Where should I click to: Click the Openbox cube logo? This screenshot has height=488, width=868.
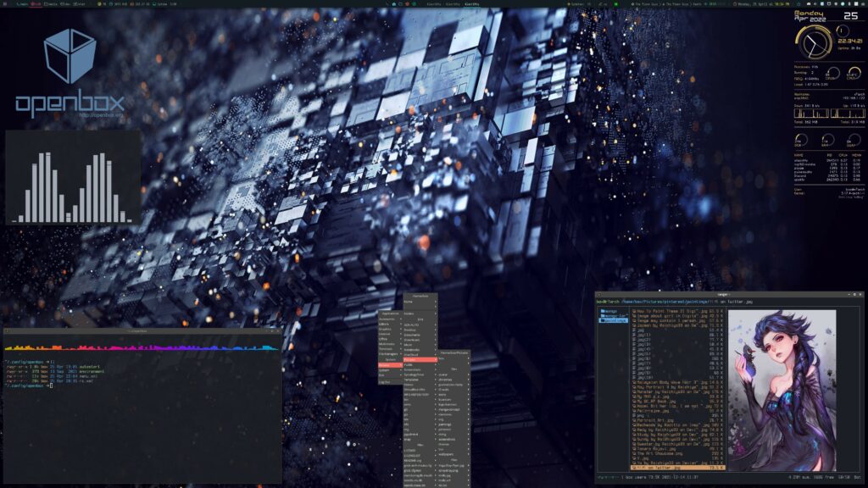tap(70, 55)
